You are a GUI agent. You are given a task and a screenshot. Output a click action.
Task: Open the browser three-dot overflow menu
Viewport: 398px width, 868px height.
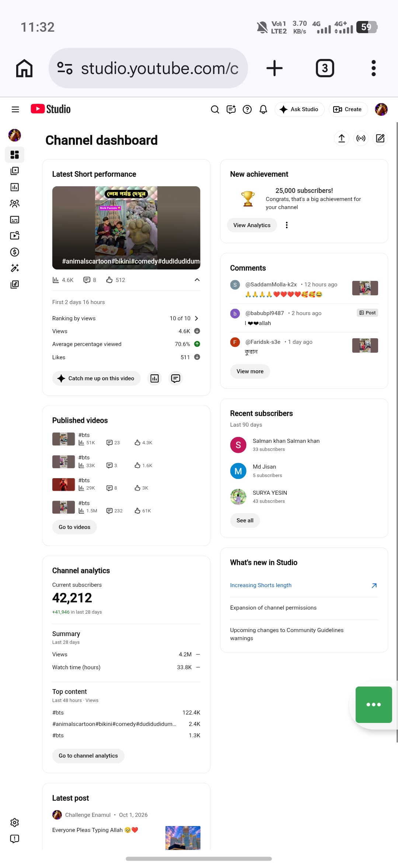[x=374, y=68]
